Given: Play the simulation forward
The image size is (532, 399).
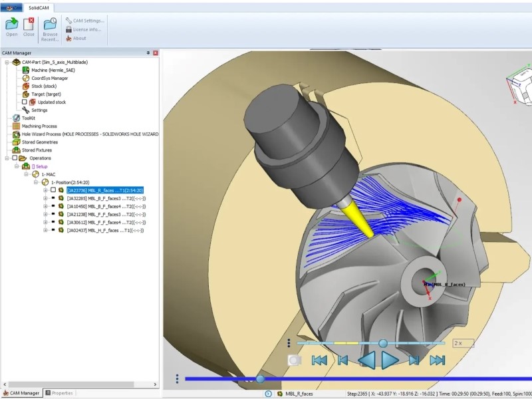Looking at the screenshot, I should (x=390, y=360).
